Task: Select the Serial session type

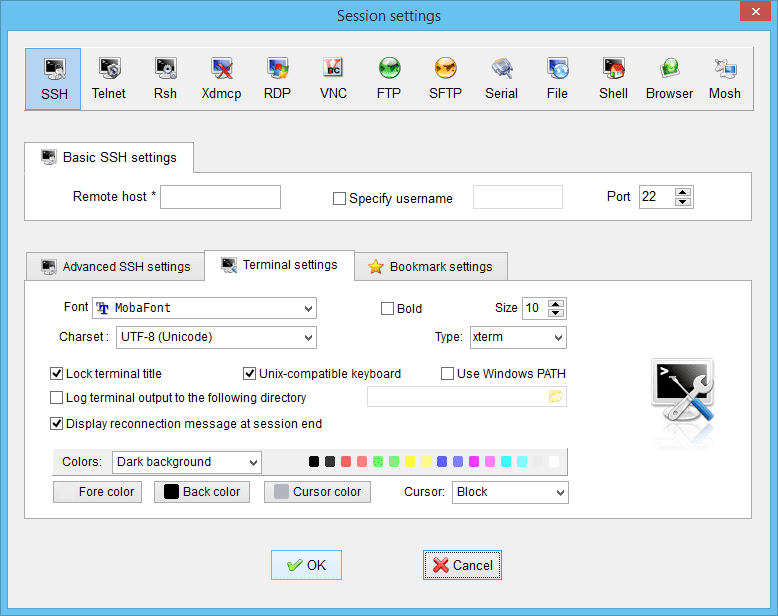Action: (501, 79)
